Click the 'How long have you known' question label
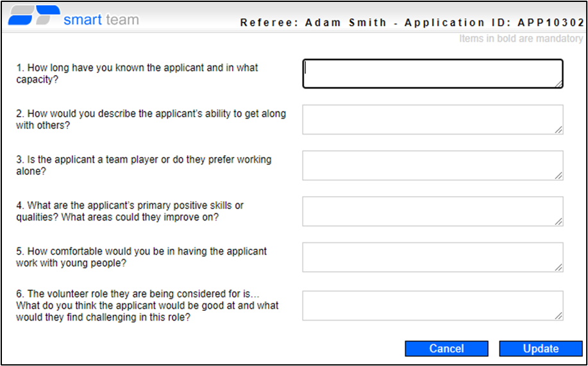Viewport: 588px width, 366px height. 137,74
